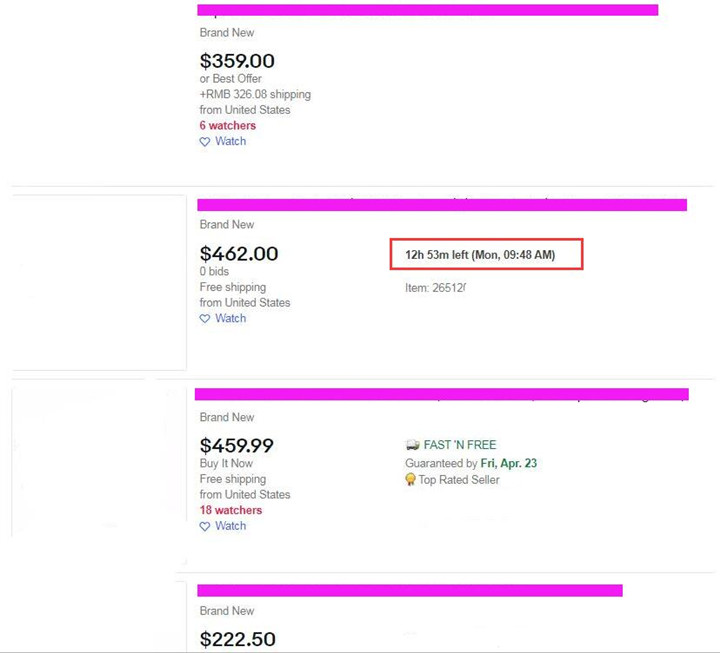Image resolution: width=720 pixels, height=653 pixels.
Task: Click the 'or Best Offer' text
Action: pyautogui.click(x=232, y=79)
